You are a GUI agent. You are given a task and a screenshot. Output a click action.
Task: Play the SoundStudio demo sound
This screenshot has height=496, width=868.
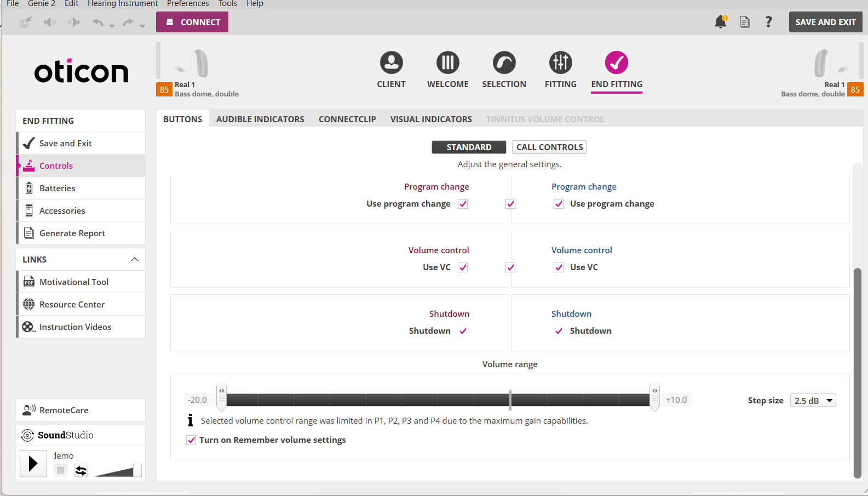pos(33,464)
